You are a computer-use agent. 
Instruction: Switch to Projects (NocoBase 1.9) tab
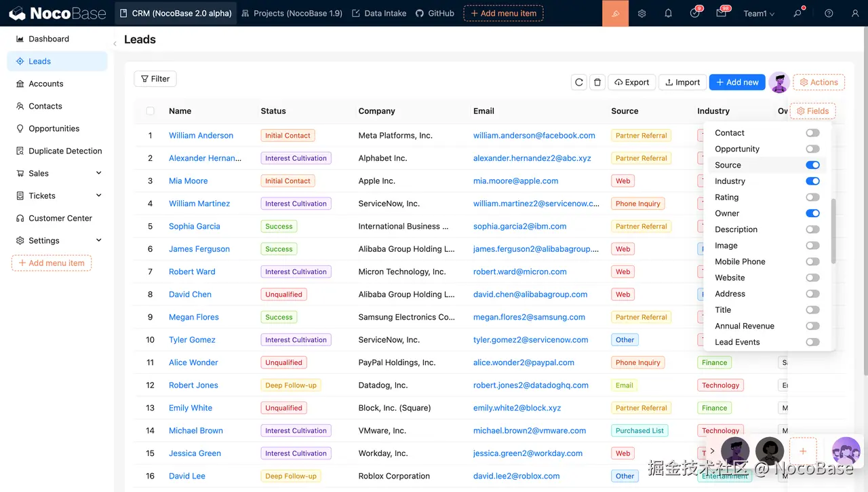pos(292,13)
